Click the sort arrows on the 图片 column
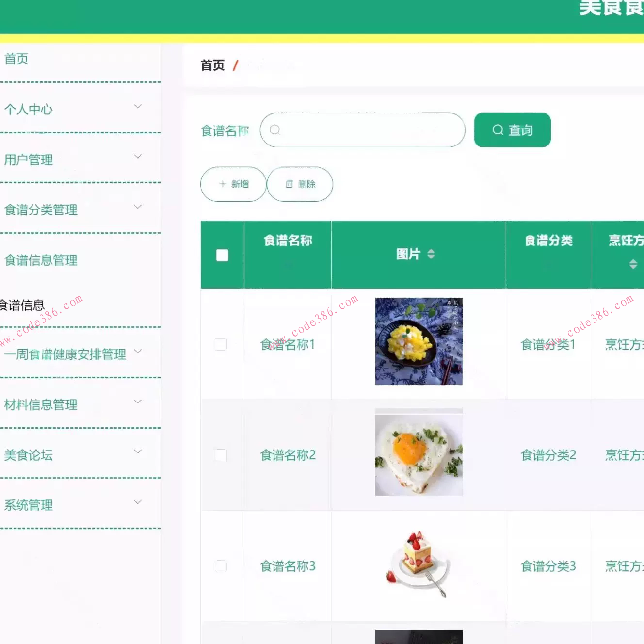Screen dimensions: 644x644 (431, 254)
